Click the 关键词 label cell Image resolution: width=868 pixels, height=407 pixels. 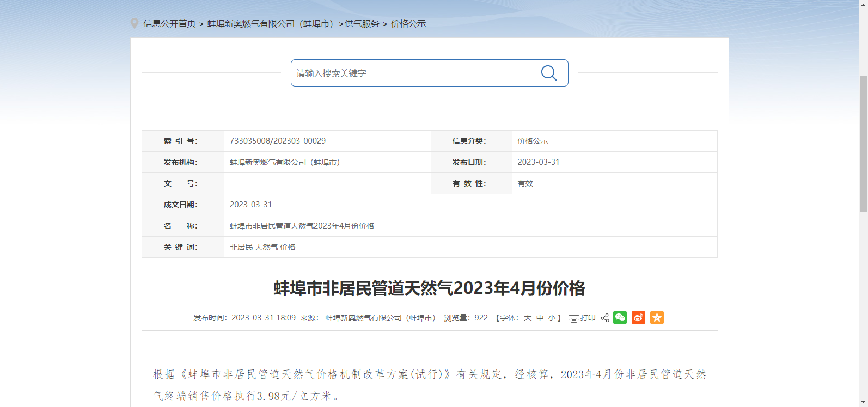coord(183,247)
